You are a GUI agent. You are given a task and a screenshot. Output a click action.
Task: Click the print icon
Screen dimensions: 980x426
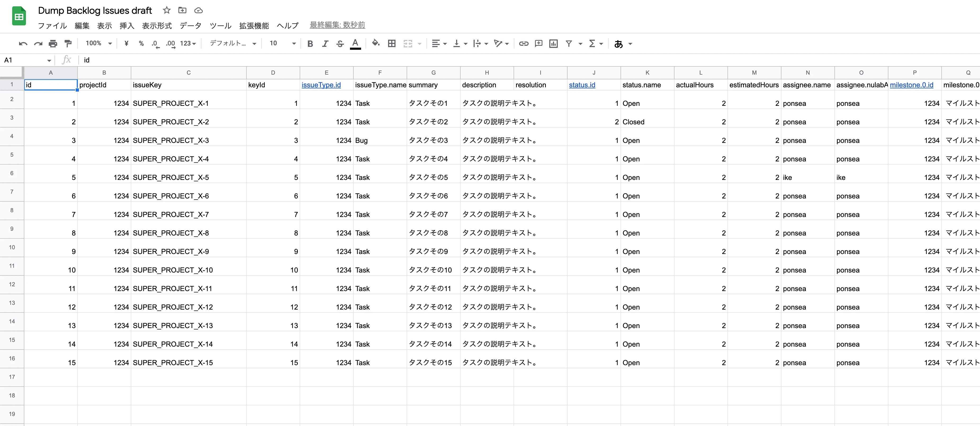pos(53,44)
